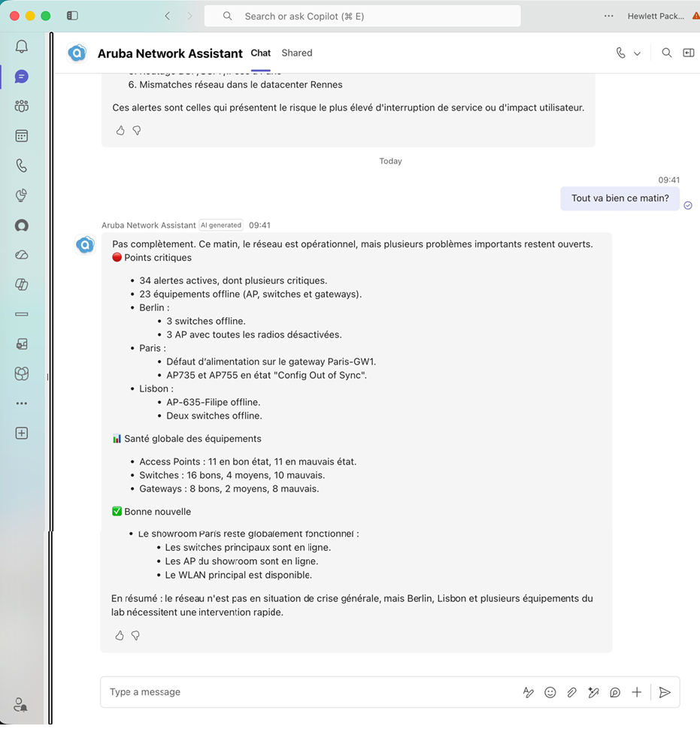Click the Aruba Network Assistant chat title
The width and height of the screenshot is (700, 729).
click(170, 53)
